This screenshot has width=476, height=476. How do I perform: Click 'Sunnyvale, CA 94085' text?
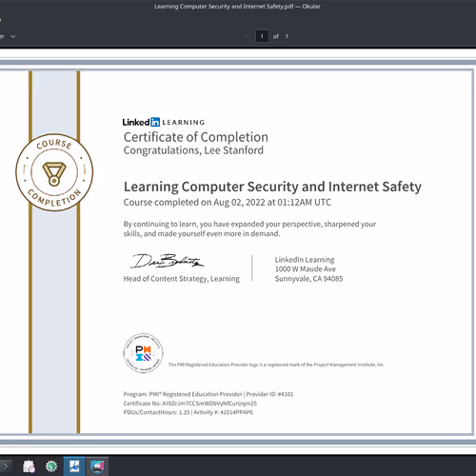coord(308,279)
